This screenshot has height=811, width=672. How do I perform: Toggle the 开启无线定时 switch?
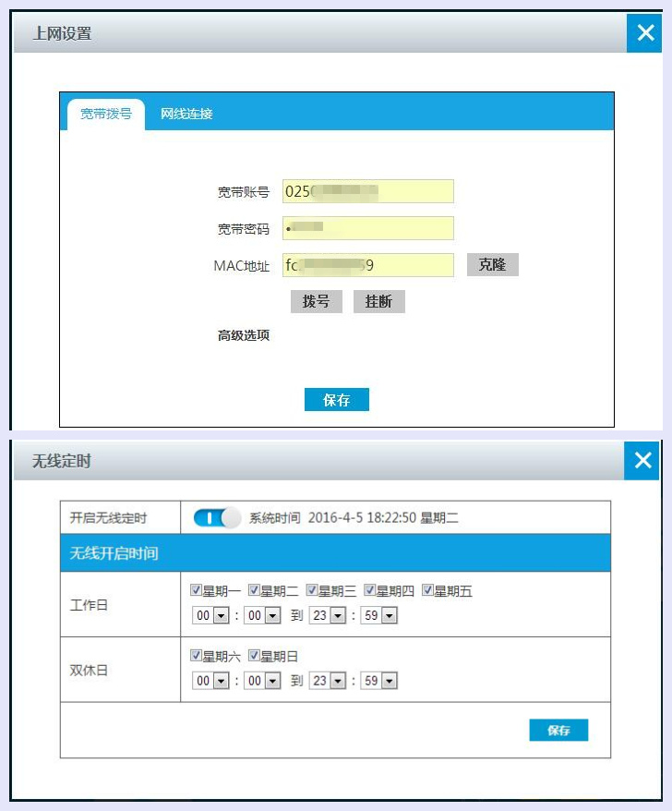(x=217, y=518)
